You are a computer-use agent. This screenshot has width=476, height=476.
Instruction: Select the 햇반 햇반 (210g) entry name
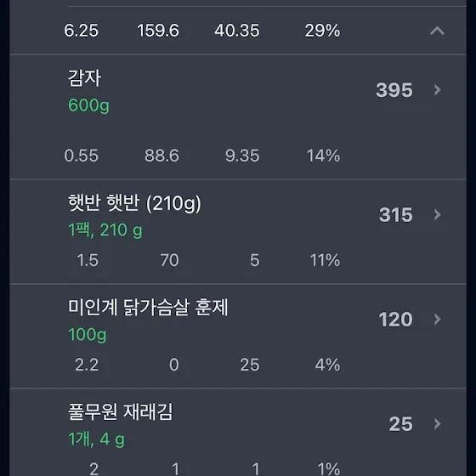pyautogui.click(x=134, y=203)
